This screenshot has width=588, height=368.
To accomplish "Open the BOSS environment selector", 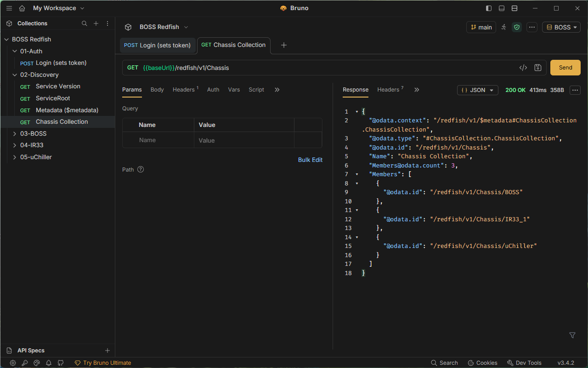I will click(x=561, y=27).
